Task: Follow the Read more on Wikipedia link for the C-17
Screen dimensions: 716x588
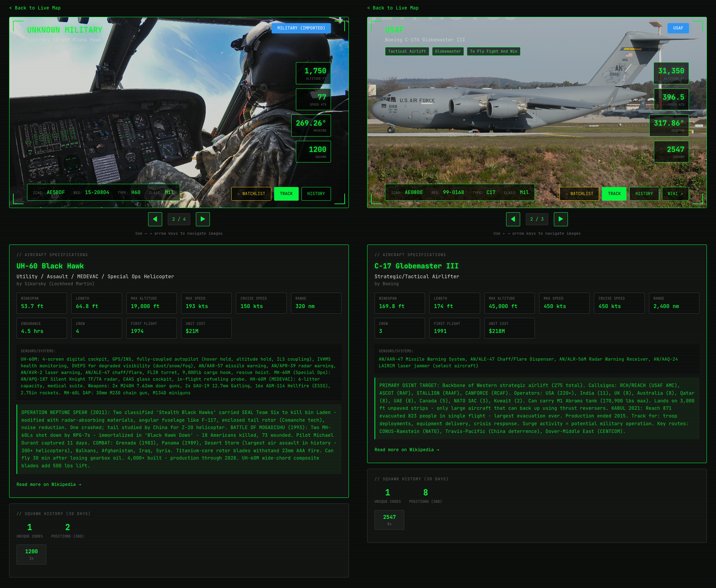Action: 406,449
